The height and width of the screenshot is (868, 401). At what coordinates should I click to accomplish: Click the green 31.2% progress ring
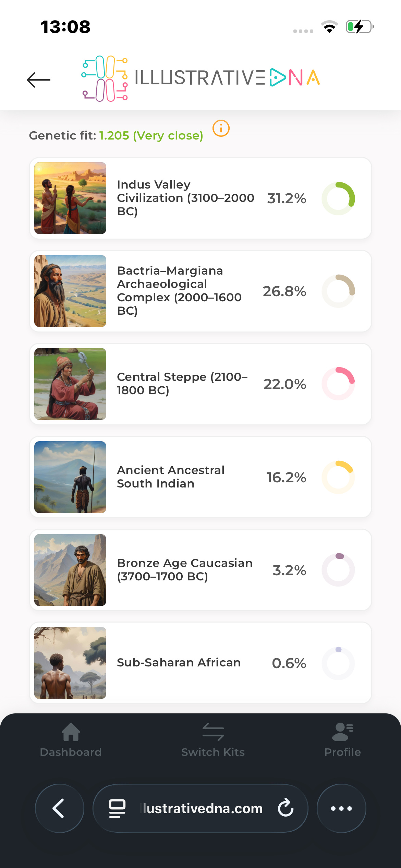click(x=338, y=198)
